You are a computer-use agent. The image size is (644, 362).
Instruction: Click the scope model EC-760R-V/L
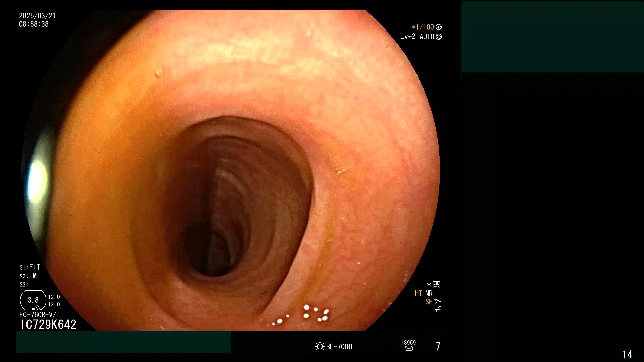click(40, 315)
